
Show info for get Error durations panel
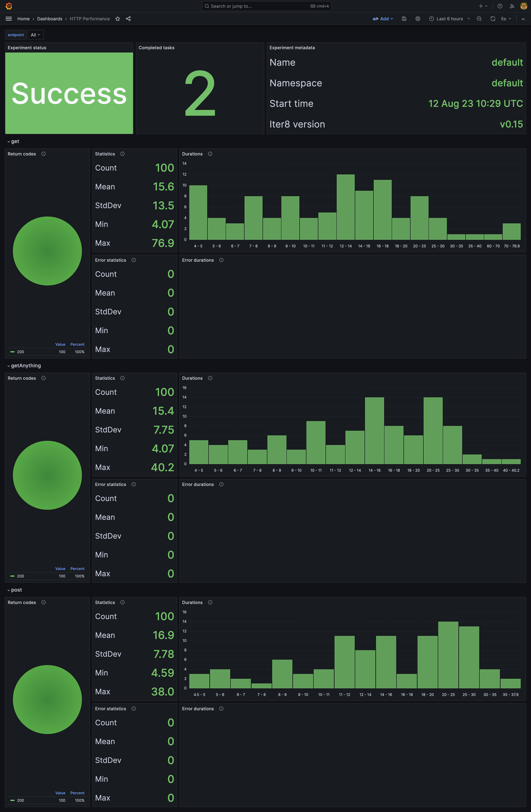click(221, 260)
